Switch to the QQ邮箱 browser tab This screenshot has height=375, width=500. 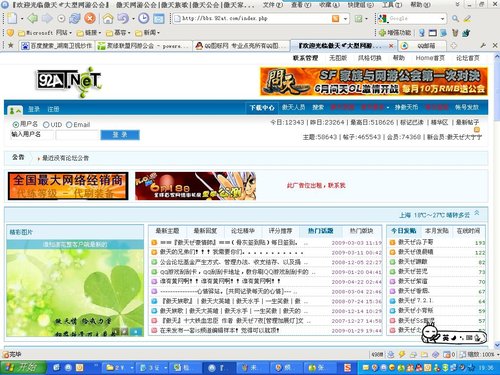421,46
